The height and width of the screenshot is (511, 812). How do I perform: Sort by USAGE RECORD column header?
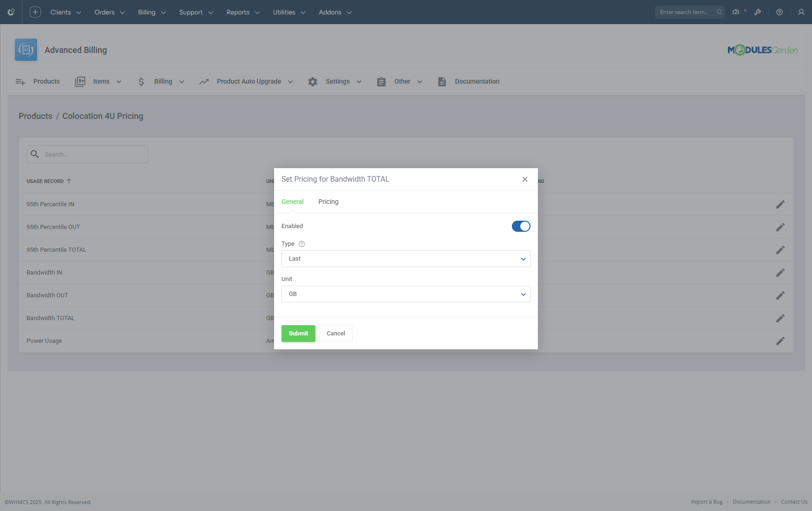[49, 181]
